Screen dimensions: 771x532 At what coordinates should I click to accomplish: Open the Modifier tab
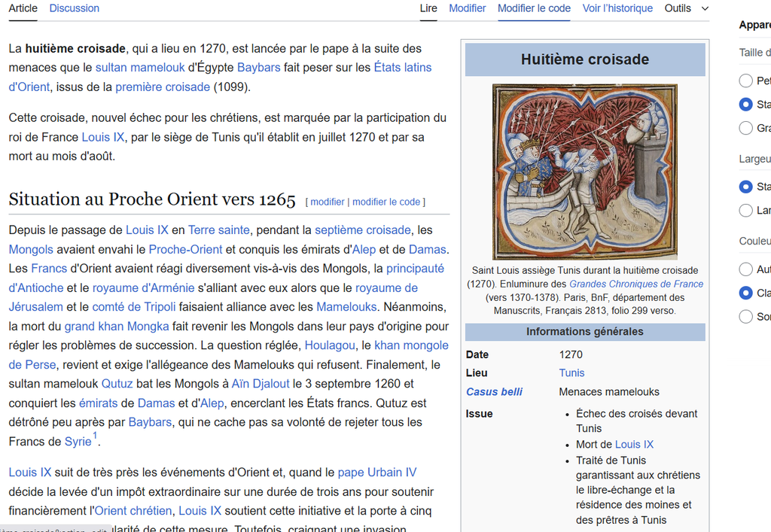(467, 8)
